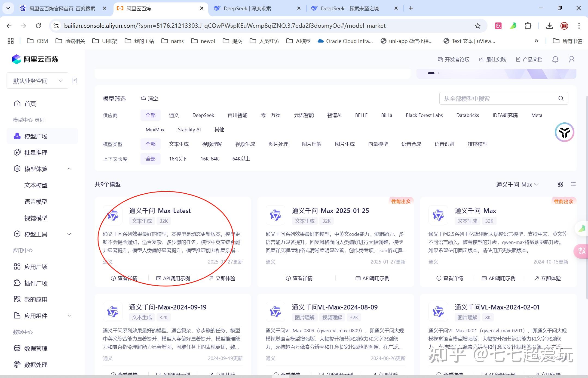Viewport: 588px width, 378px height.
Task: Go back to previous page
Action: pyautogui.click(x=9, y=26)
